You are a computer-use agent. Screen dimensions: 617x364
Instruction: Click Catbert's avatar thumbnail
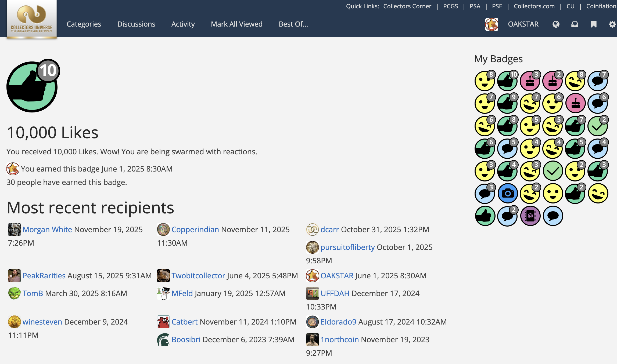click(163, 322)
